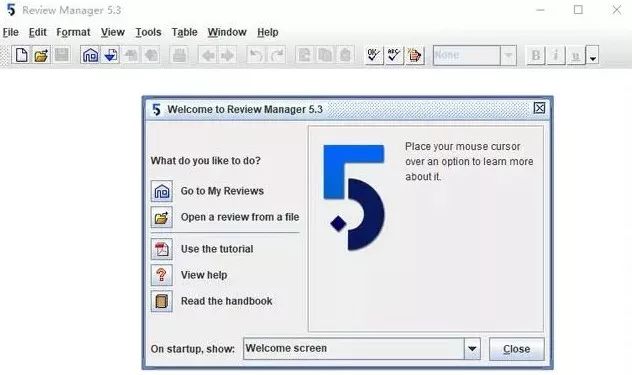Click the greyed-out Print toolbar icon

(179, 55)
